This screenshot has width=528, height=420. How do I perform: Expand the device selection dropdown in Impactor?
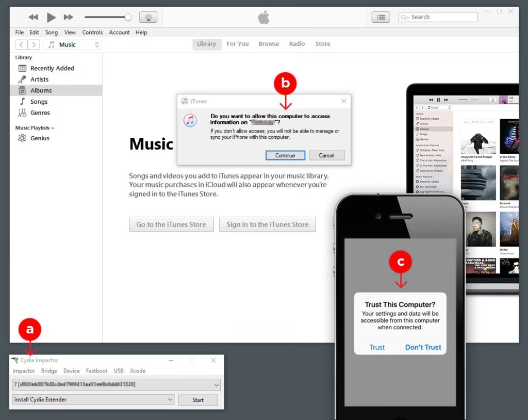click(216, 384)
